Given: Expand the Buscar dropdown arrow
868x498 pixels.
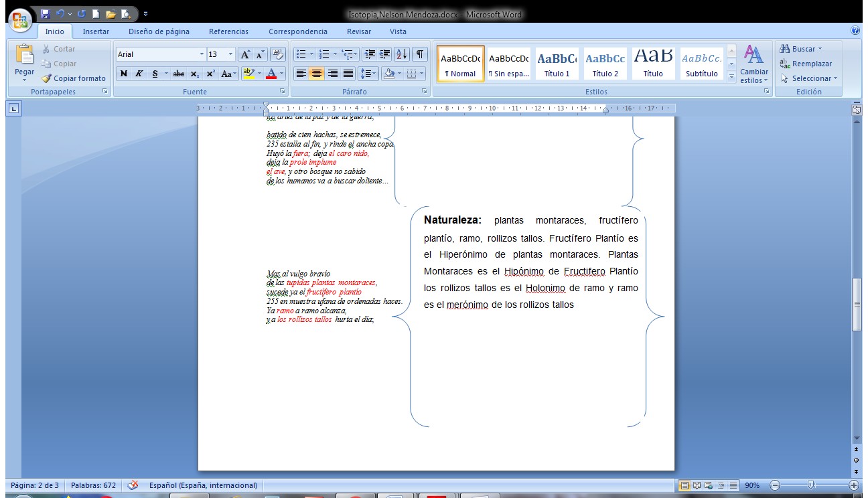Looking at the screenshot, I should 820,49.
